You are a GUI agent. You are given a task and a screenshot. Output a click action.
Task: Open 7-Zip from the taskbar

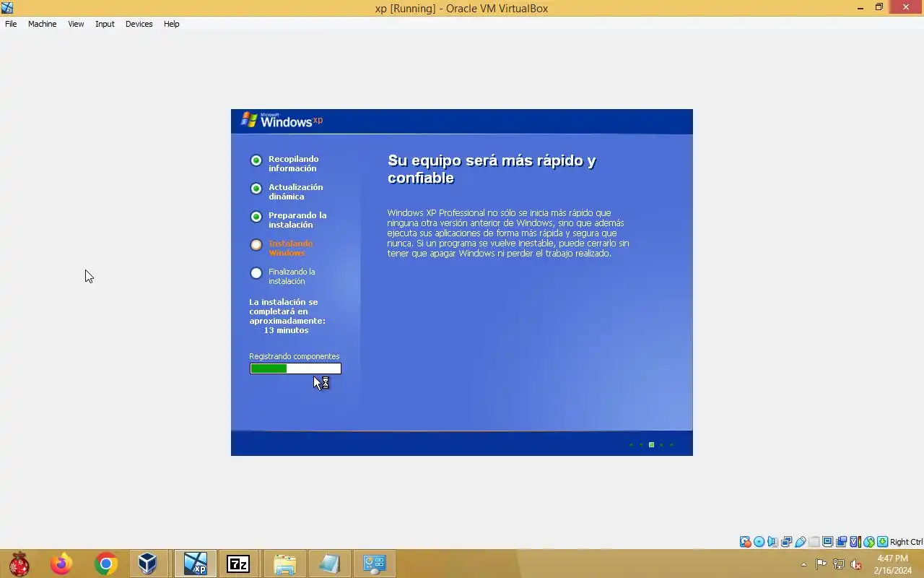[x=238, y=564]
